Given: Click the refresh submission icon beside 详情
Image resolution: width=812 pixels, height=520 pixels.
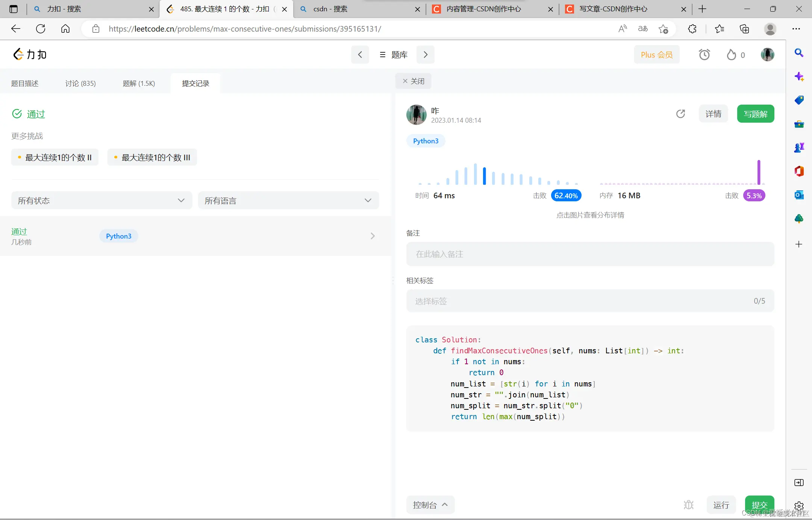Looking at the screenshot, I should tap(680, 114).
